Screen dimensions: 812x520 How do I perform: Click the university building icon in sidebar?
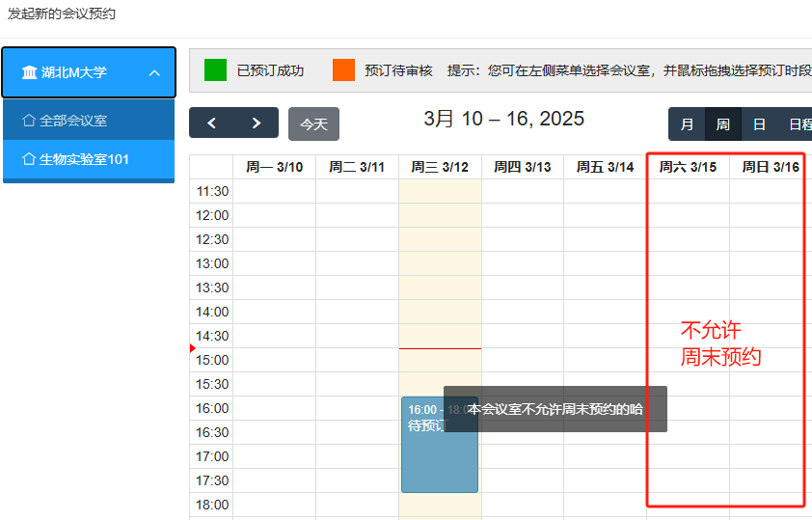tap(29, 72)
